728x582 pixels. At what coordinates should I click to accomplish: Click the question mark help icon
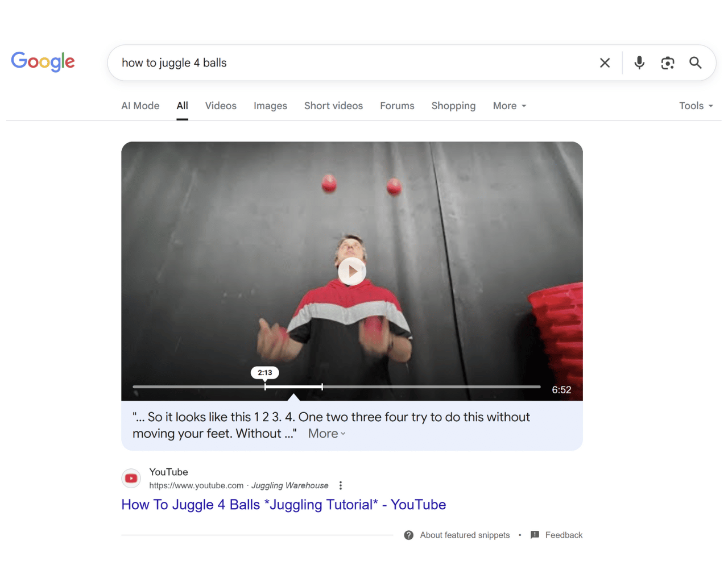pyautogui.click(x=408, y=535)
